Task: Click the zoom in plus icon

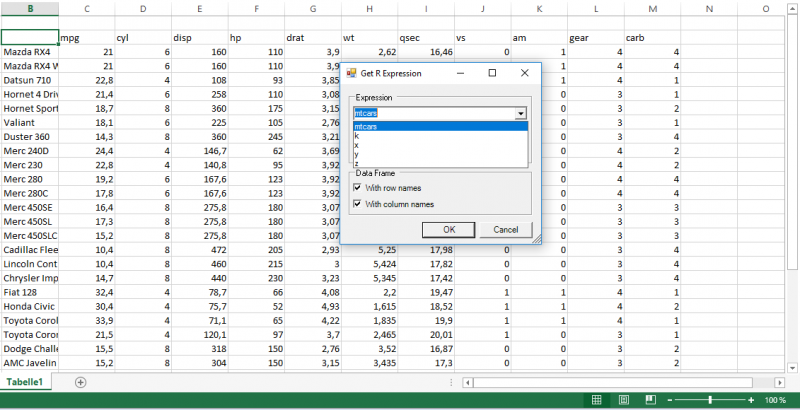Action: point(751,400)
